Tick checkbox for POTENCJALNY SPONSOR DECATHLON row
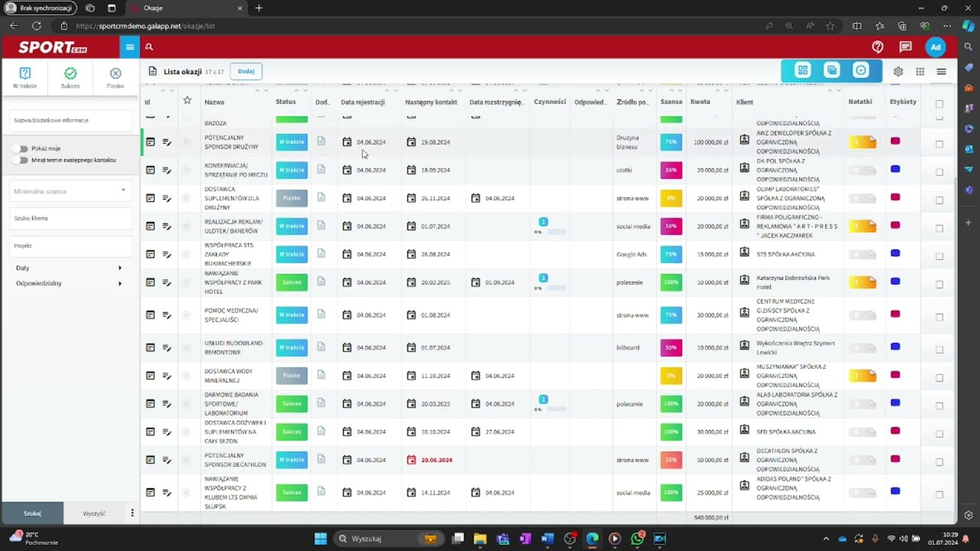This screenshot has height=551, width=980. [x=939, y=462]
